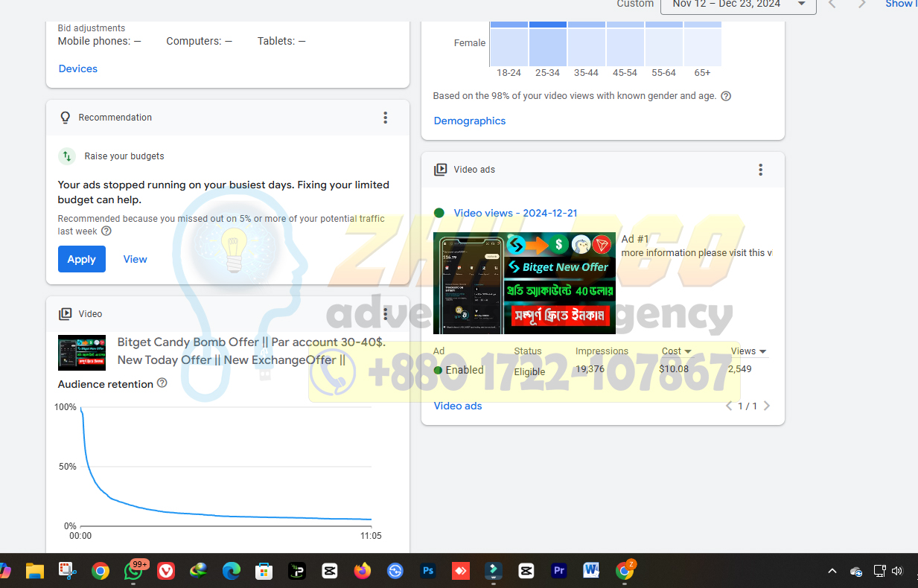The height and width of the screenshot is (588, 918).
Task: Click the Female 18-24 heatmap cell
Action: (509, 47)
